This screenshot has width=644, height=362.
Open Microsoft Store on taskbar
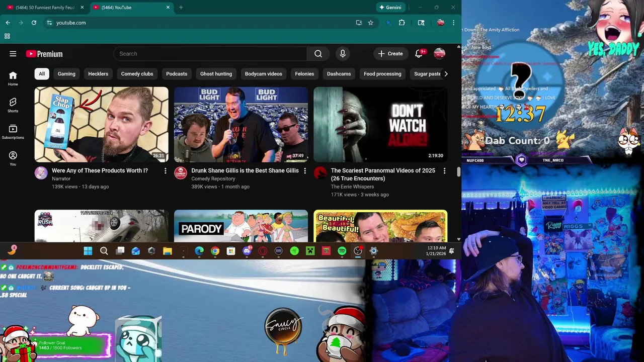click(x=231, y=251)
